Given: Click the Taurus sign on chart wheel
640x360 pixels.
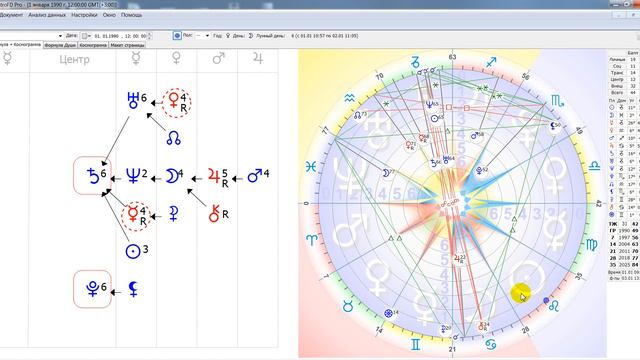Looking at the screenshot, I should click(347, 306).
